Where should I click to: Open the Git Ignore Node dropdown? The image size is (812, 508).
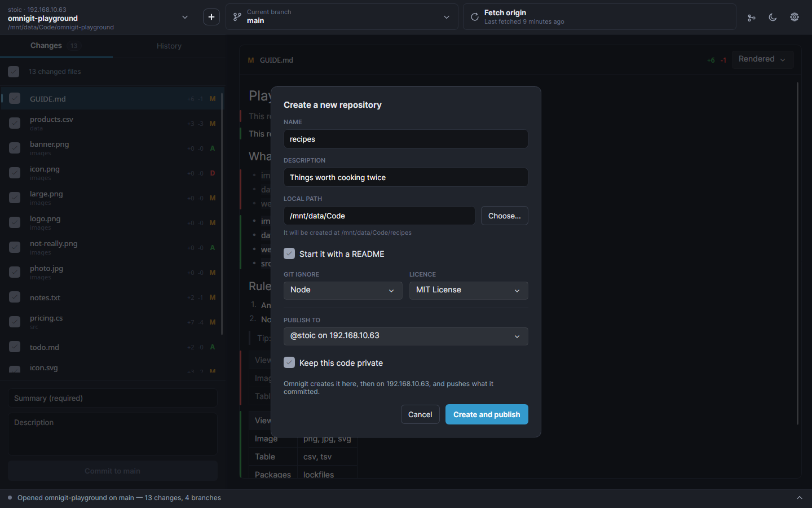click(x=343, y=290)
